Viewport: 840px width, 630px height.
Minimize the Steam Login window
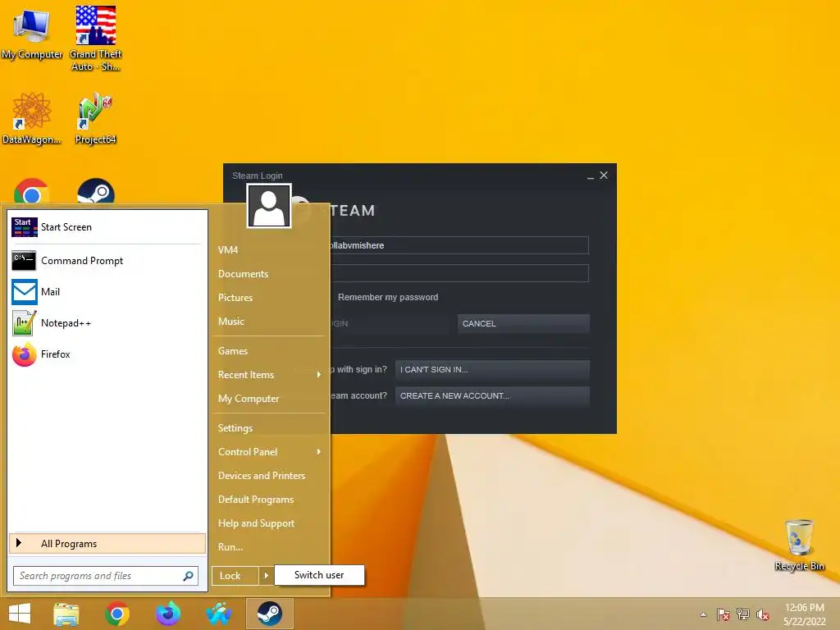point(591,176)
